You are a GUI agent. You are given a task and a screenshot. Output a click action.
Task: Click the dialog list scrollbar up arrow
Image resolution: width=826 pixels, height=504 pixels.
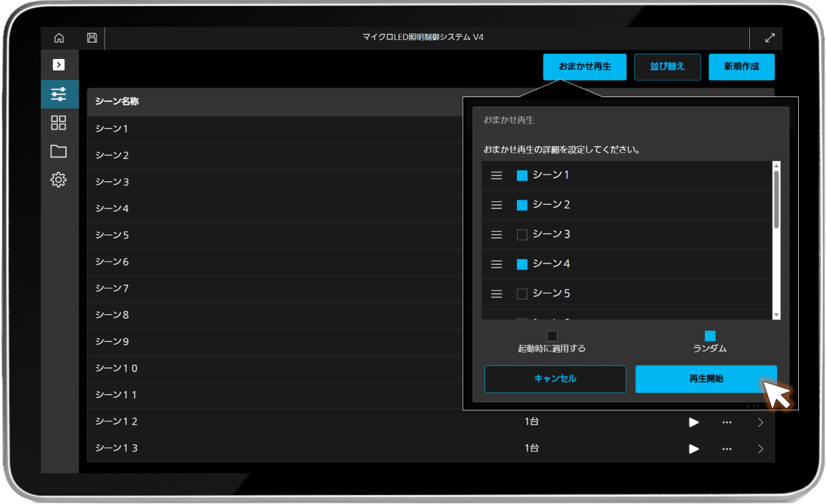coord(776,165)
